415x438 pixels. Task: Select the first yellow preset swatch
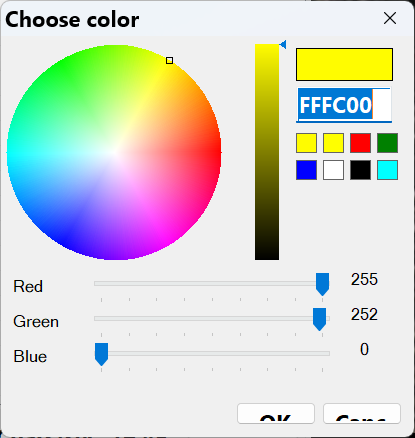(x=306, y=143)
